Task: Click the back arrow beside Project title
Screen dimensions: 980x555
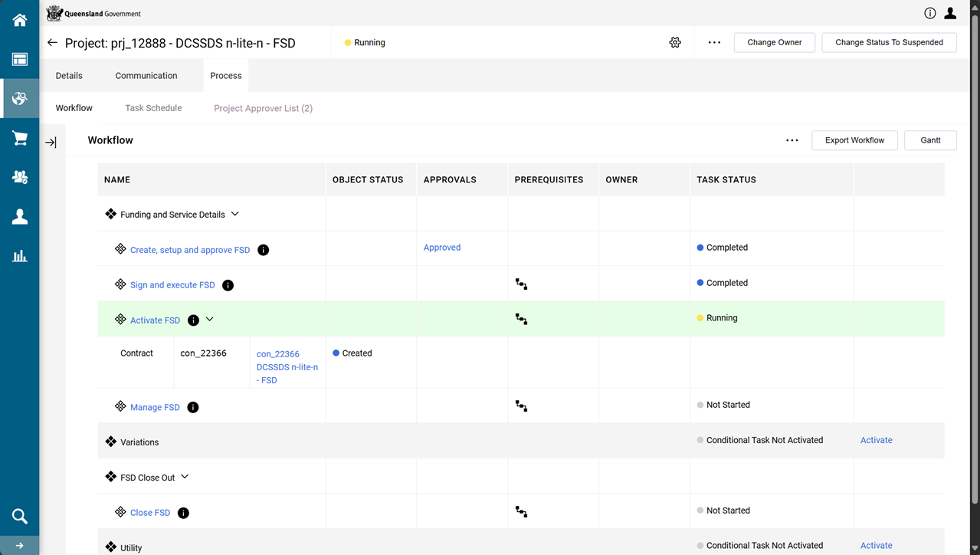Action: point(52,43)
